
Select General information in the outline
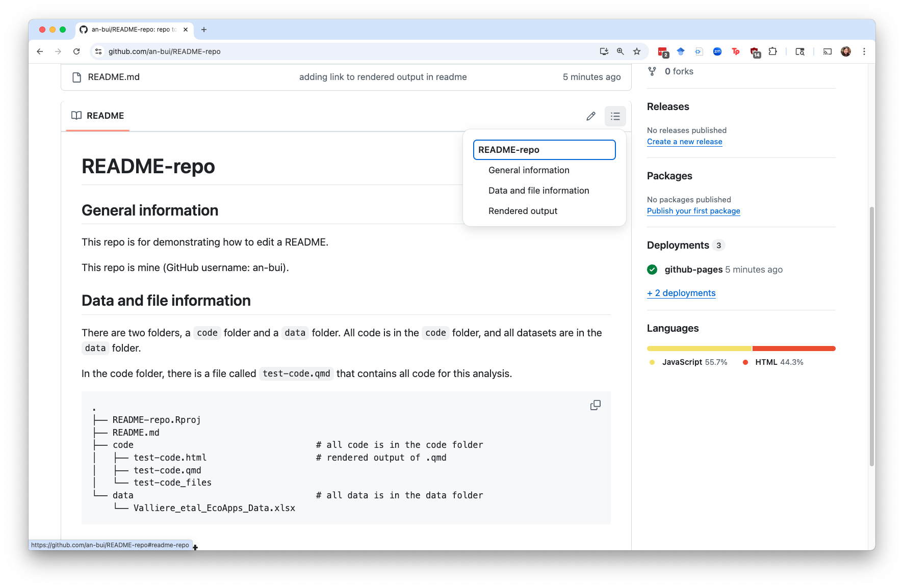click(x=529, y=170)
